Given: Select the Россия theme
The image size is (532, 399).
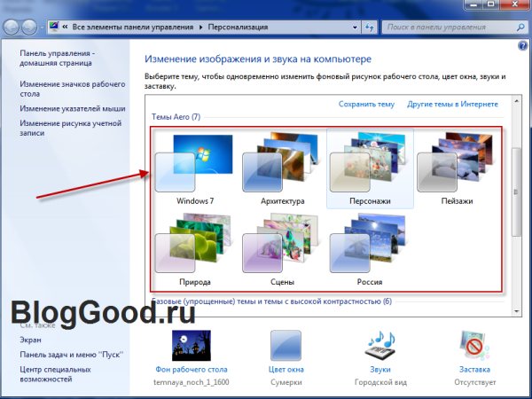Looking at the screenshot, I should point(370,250).
